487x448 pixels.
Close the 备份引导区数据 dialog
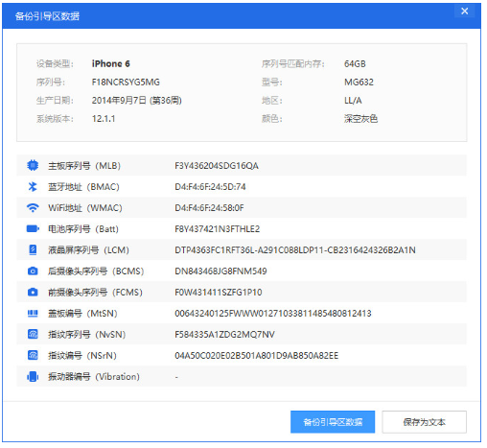[465, 12]
